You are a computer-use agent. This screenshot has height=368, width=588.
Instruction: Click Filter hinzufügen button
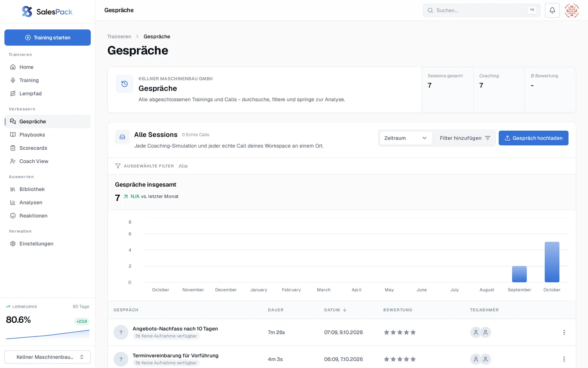click(x=465, y=138)
